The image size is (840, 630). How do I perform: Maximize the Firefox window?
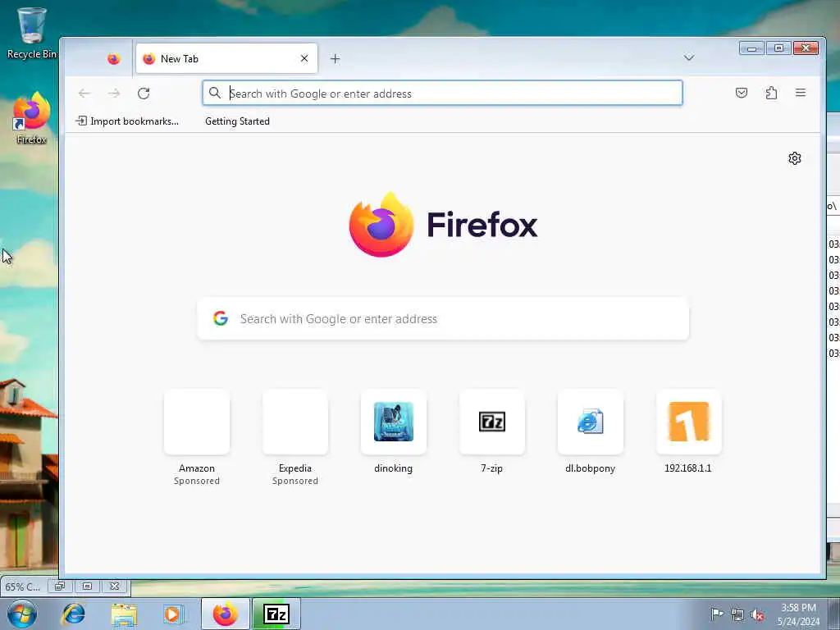click(x=778, y=48)
